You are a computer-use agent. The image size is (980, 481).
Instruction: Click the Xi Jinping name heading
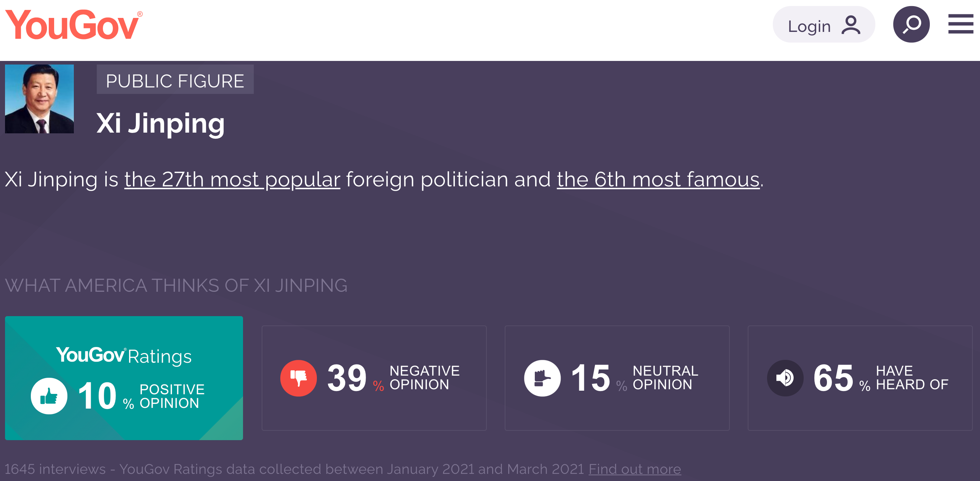tap(161, 123)
